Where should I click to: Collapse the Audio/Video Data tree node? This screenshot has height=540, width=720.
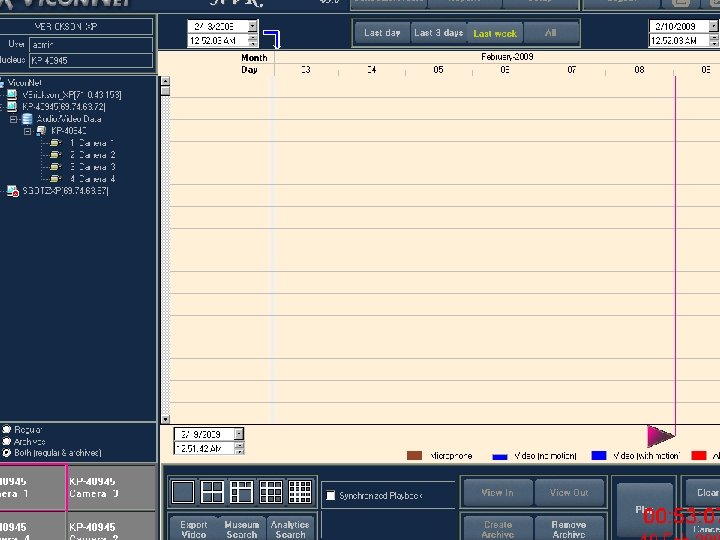tap(13, 119)
